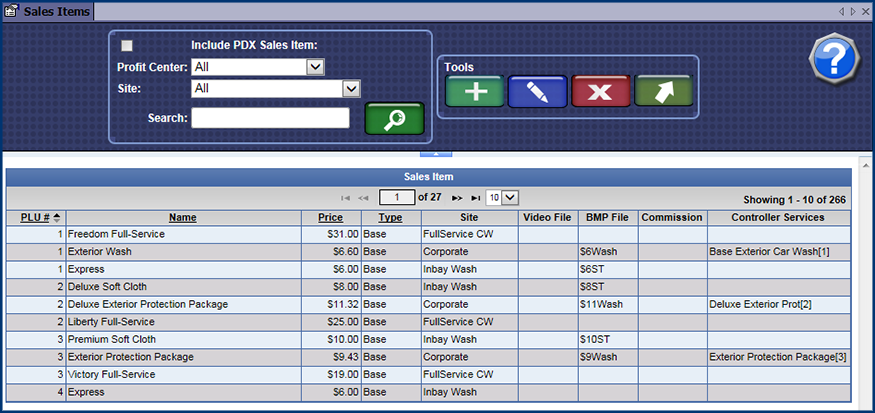Sort by the Price column header

point(330,217)
